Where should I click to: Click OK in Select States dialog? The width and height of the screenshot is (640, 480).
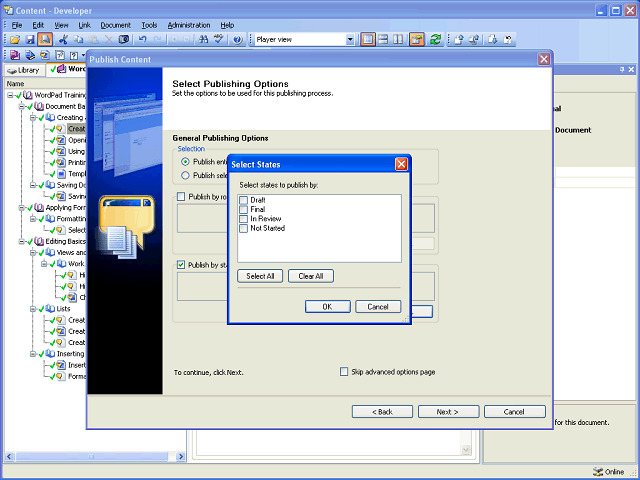(x=328, y=307)
